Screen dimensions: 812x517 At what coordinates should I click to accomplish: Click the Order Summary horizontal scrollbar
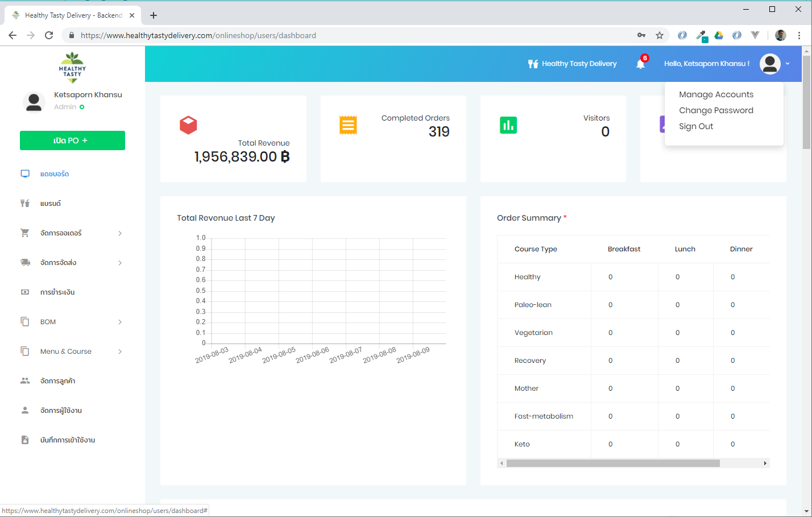click(x=613, y=463)
